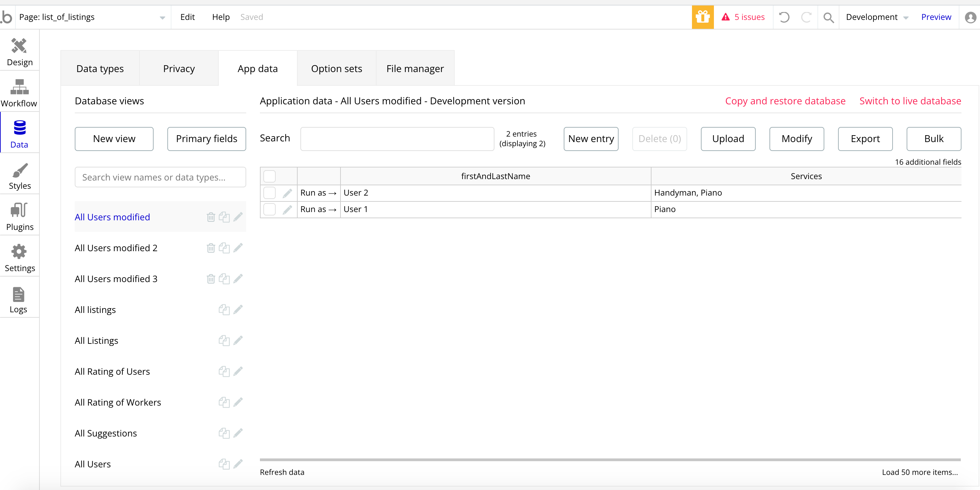Expand the page selector dropdown
Image resolution: width=980 pixels, height=490 pixels.
click(163, 17)
